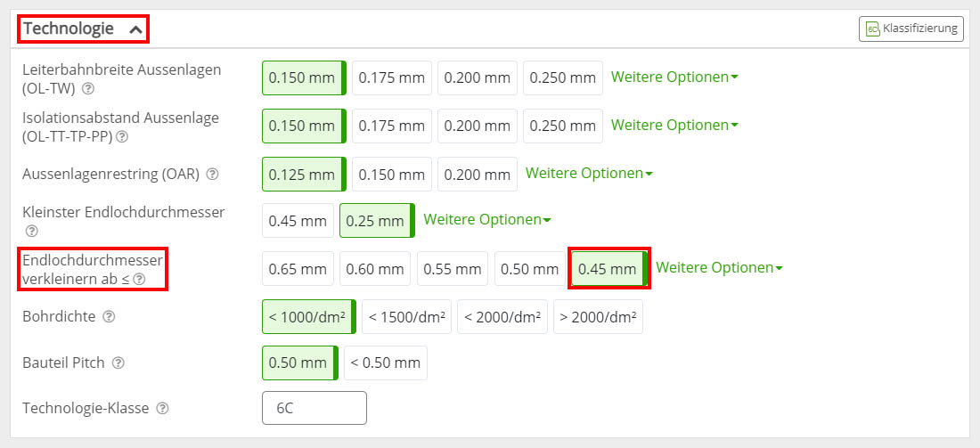
Task: Choose < 0.50 mm Bauteil Pitch
Action: click(x=385, y=362)
